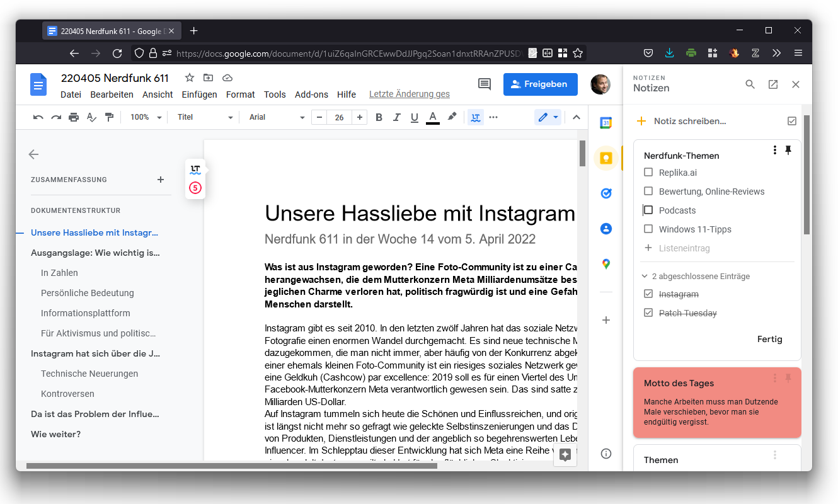
Task: Open the Format menu
Action: [x=240, y=94]
